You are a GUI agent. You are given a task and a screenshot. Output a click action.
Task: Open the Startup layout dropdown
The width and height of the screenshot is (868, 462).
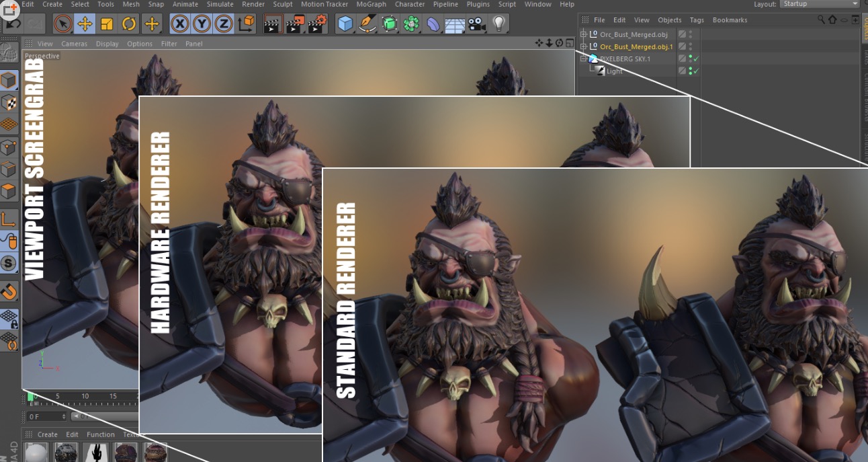pyautogui.click(x=820, y=4)
